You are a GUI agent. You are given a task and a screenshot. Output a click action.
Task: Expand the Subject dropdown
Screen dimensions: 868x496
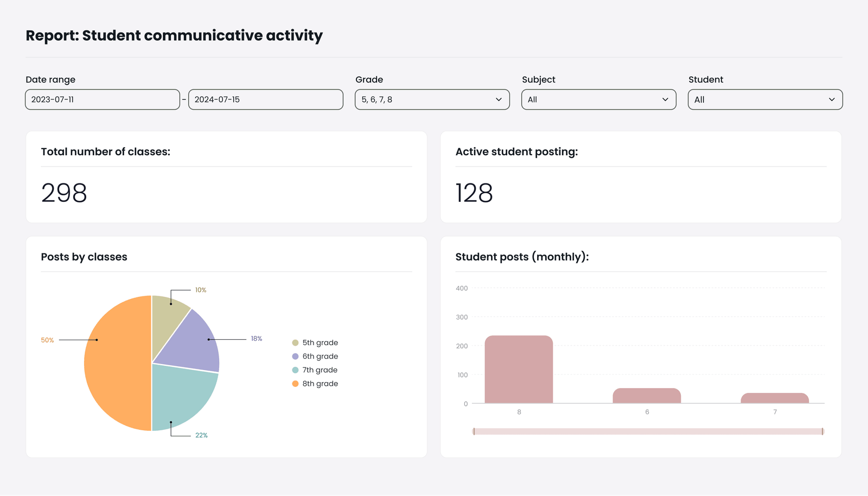point(598,99)
